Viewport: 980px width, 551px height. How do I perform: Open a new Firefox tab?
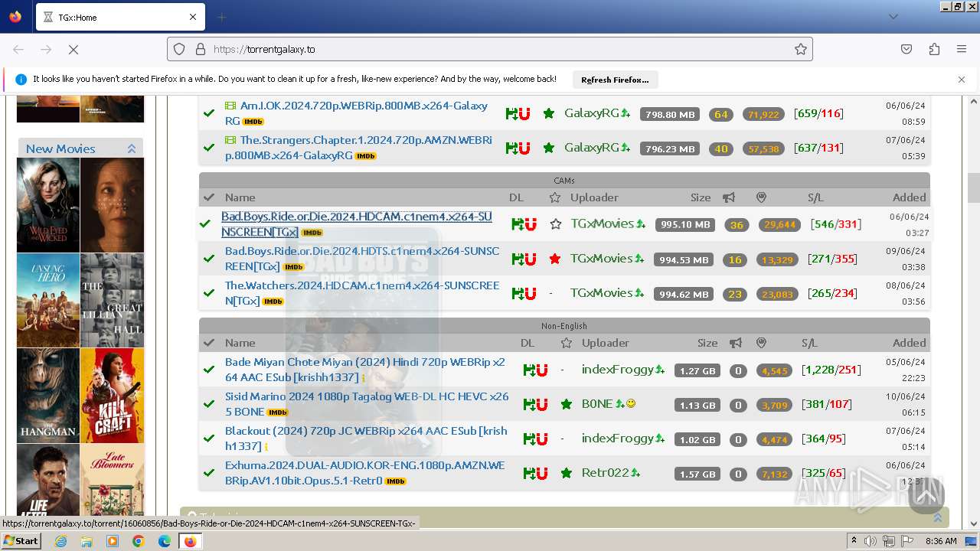point(222,17)
